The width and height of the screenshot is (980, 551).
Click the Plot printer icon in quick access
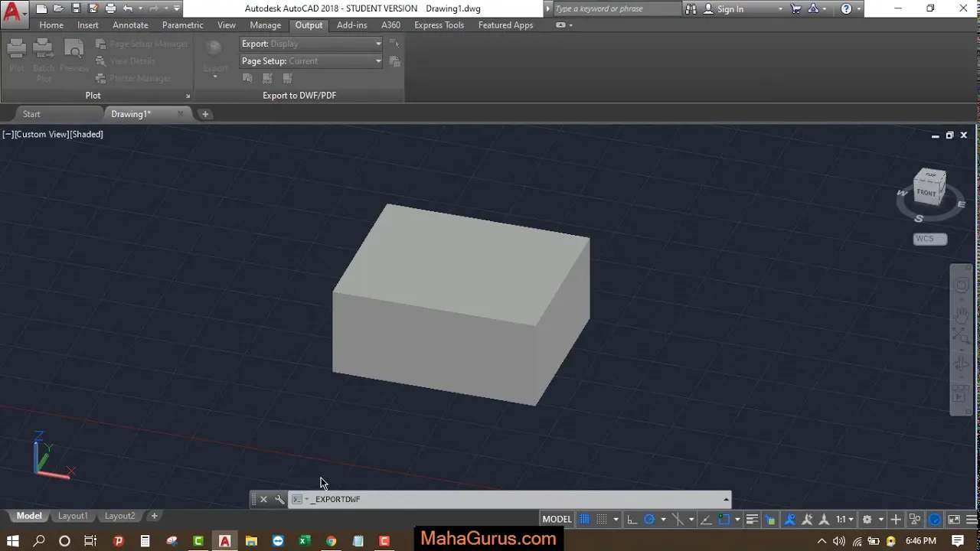coord(110,9)
